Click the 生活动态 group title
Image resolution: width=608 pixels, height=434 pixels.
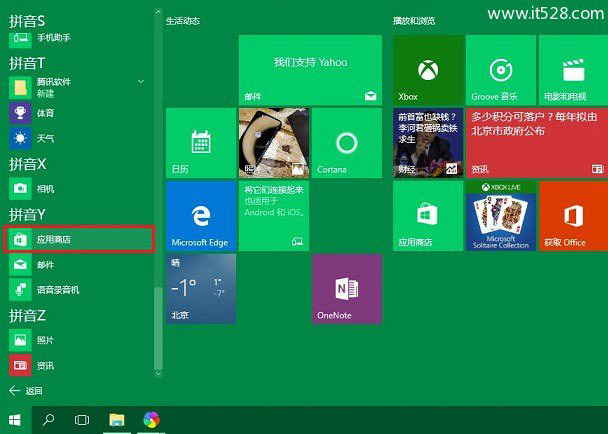[183, 21]
